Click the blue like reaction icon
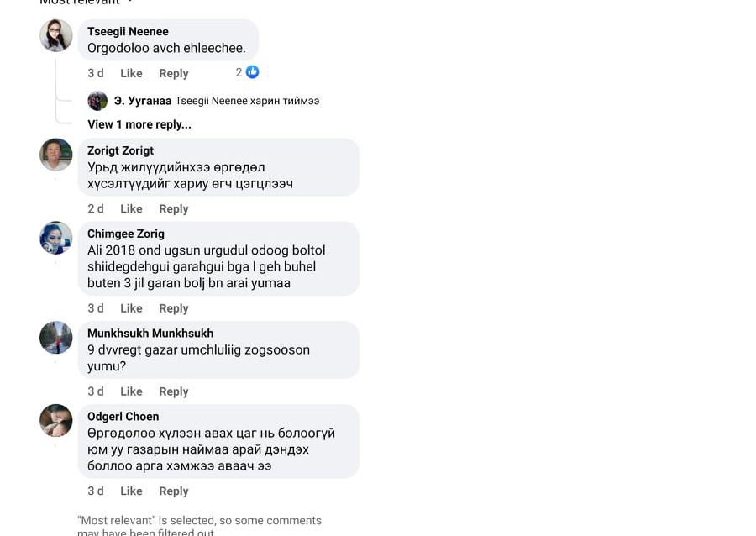756x536 pixels. coord(252,72)
